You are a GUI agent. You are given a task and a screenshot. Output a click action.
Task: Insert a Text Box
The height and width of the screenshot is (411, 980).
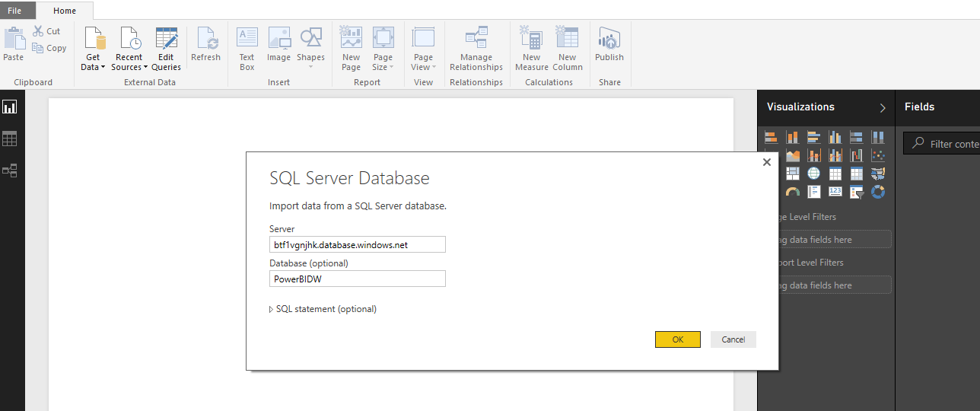tap(247, 49)
